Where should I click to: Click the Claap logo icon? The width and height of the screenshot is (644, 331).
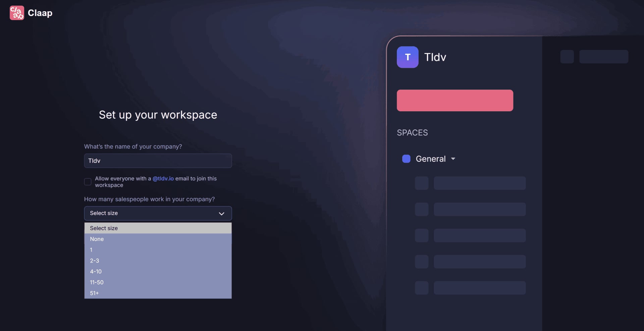(x=17, y=13)
